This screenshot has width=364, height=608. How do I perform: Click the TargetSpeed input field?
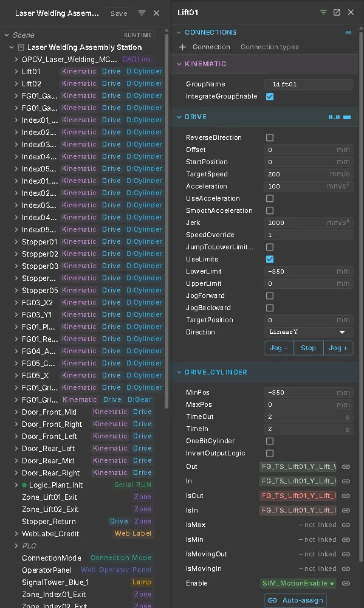point(309,174)
